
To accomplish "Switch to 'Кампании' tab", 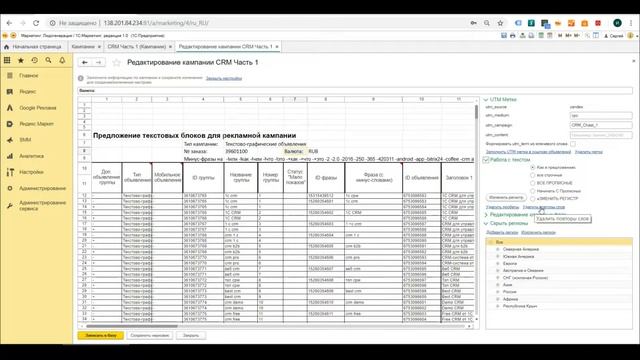I will pos(83,47).
